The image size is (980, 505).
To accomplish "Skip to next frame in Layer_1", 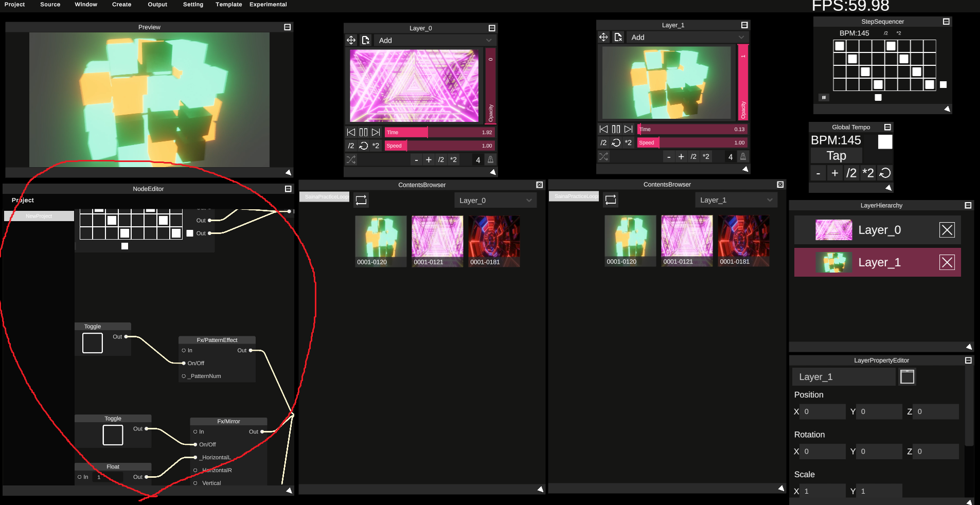I will [x=628, y=129].
